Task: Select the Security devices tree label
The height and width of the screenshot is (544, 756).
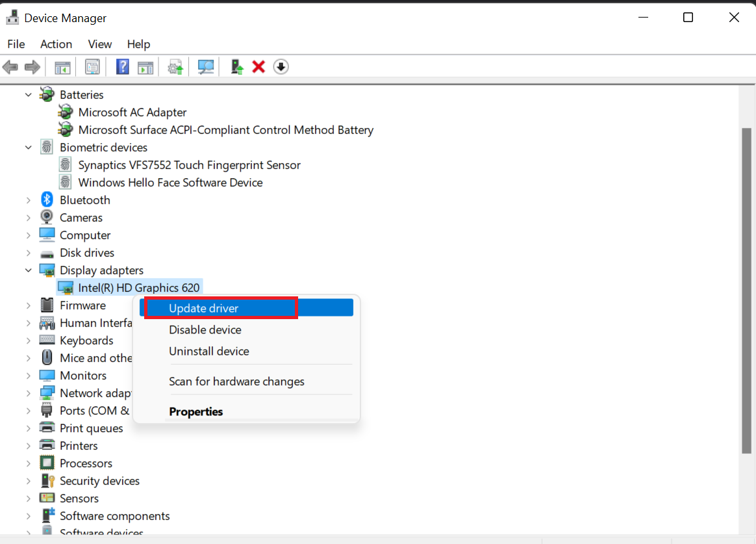Action: coord(99,481)
